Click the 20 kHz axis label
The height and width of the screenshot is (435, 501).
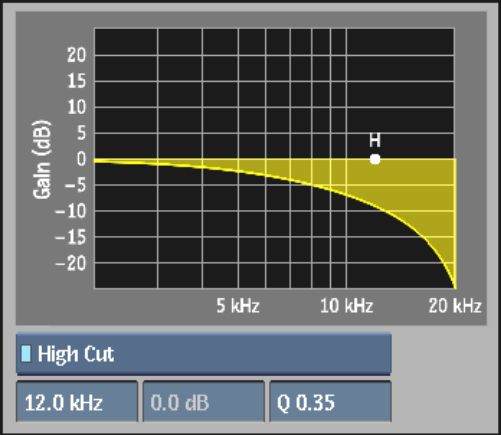click(455, 305)
